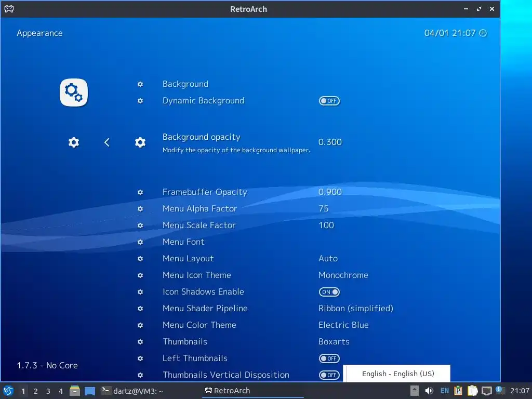Select the Dynamic Background entry
Screen dimensions: 532x399
pyautogui.click(x=203, y=101)
